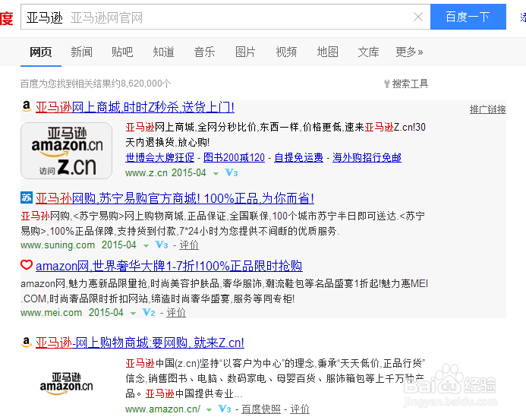Click the V2 badge beside www.mei.com
Screen dimensions: 526x420
tap(149, 312)
